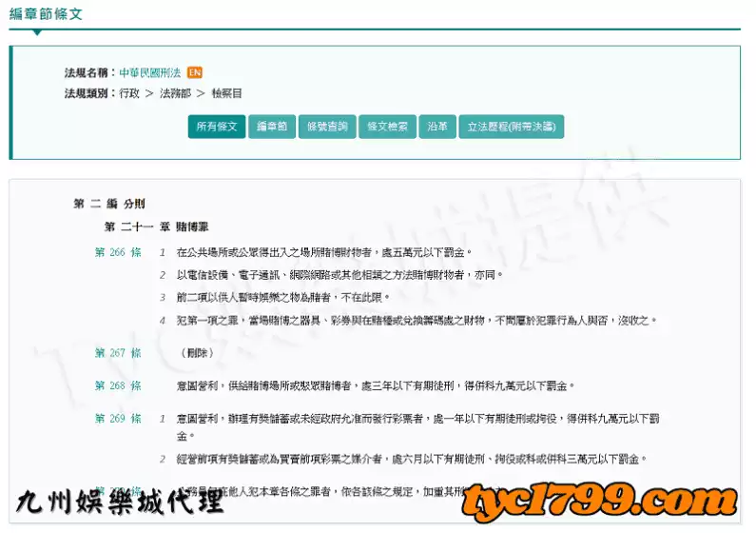Open article link 第 268 條
Image resolution: width=756 pixels, height=533 pixels.
coord(118,385)
